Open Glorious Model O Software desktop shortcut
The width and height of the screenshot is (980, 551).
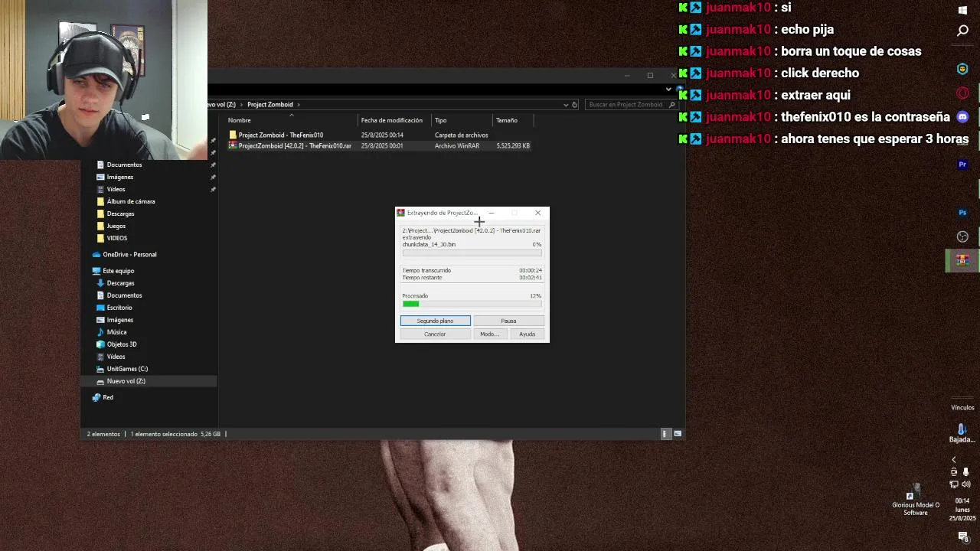(915, 498)
